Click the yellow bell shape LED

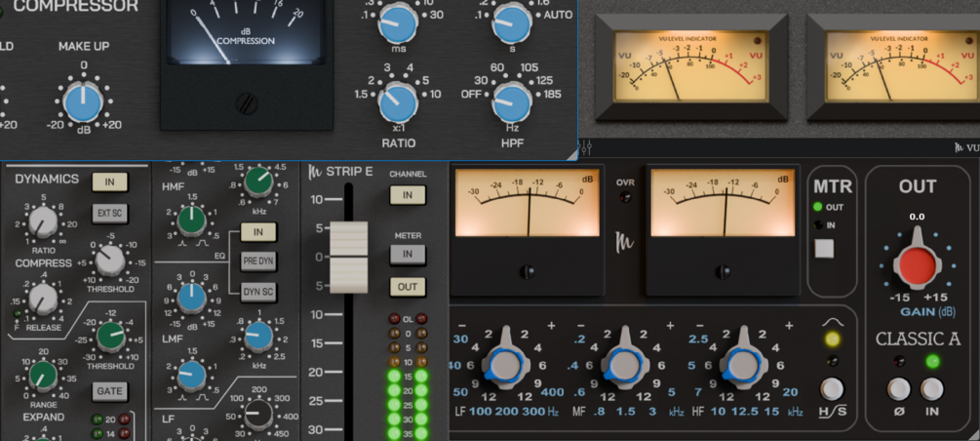pyautogui.click(x=832, y=339)
